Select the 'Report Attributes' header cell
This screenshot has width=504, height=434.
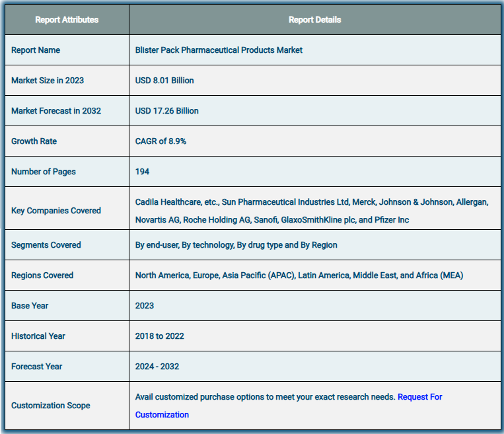[67, 20]
